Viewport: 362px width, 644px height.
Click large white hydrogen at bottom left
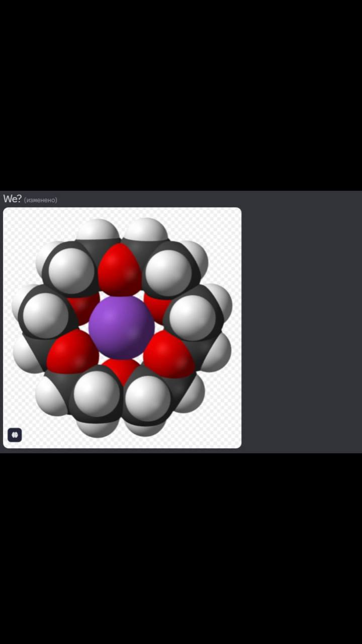(x=97, y=394)
